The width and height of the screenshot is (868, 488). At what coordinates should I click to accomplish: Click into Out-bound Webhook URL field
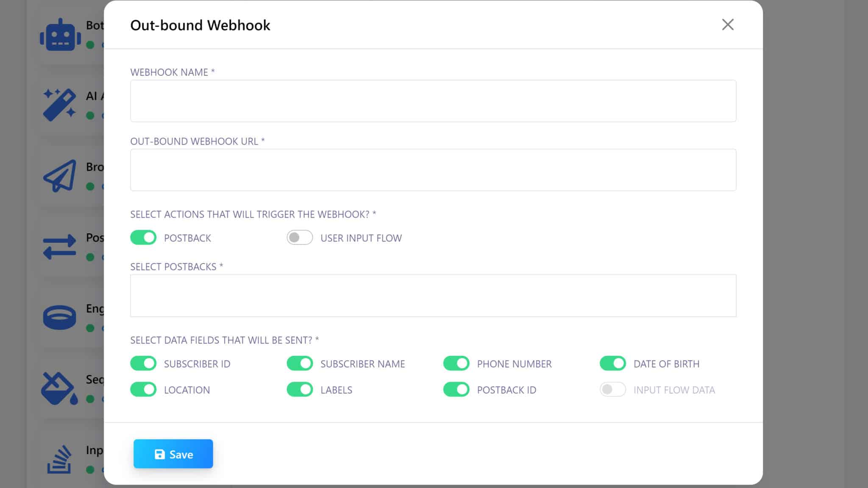tap(433, 170)
